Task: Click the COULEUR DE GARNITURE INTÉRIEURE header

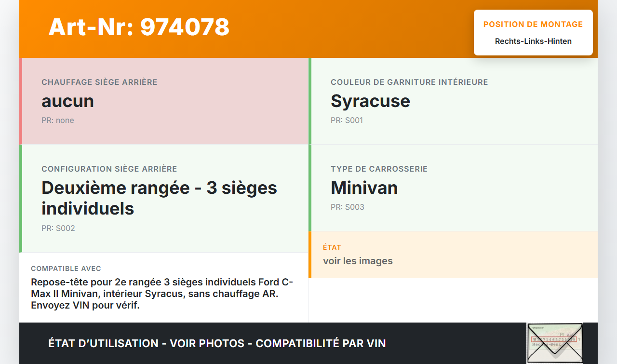Action: coord(409,82)
